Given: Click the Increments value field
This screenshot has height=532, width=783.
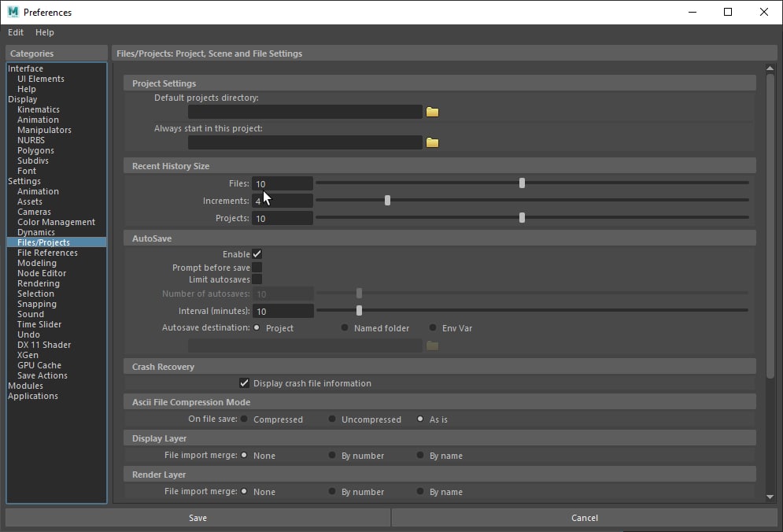Looking at the screenshot, I should [283, 201].
